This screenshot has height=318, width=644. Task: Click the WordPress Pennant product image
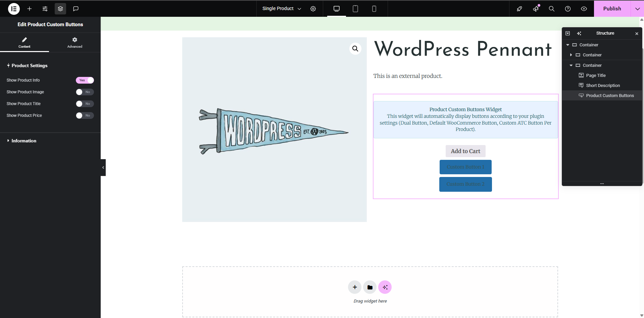pos(274,130)
